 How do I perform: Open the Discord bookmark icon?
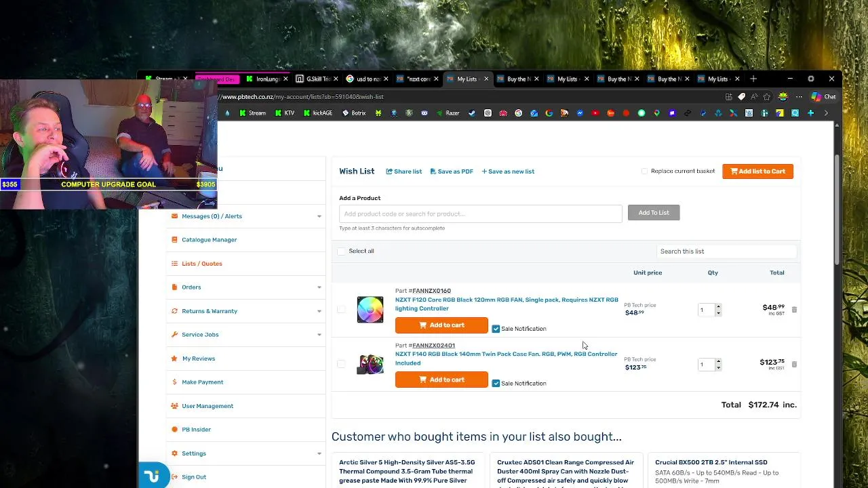(424, 113)
